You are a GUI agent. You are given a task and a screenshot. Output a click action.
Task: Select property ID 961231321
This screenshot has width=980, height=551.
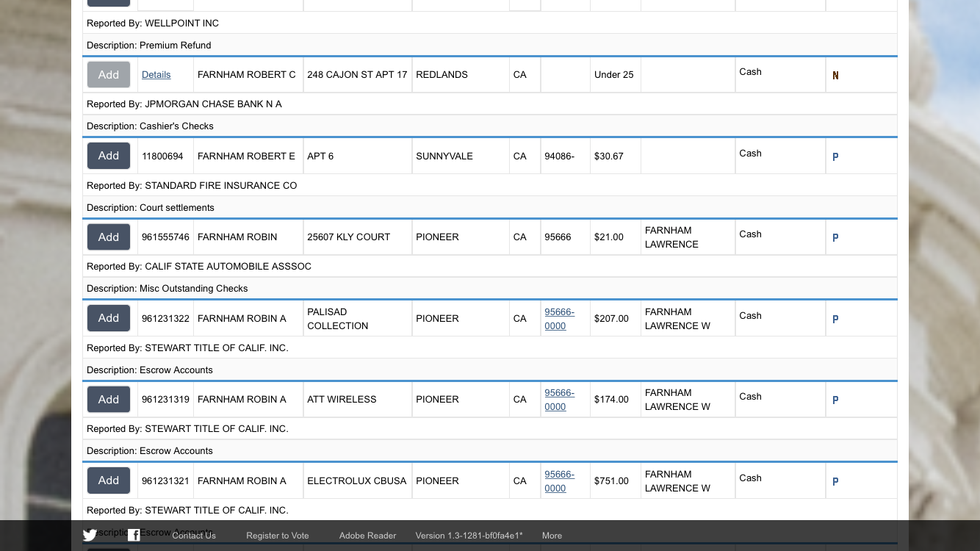165,481
